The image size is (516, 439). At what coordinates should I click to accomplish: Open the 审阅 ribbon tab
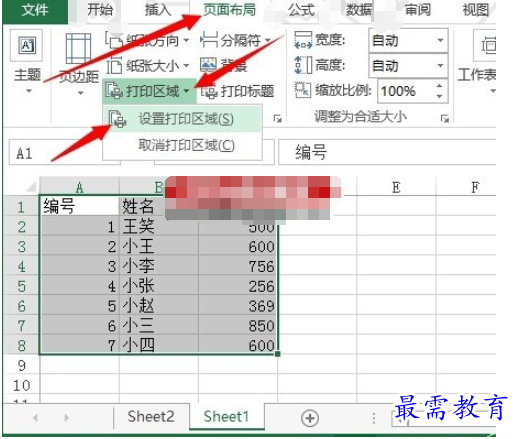tap(417, 10)
